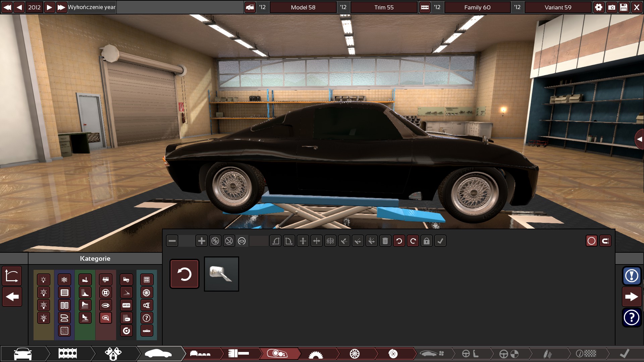
Task: Jump year back with double left arrow
Action: [7, 7]
